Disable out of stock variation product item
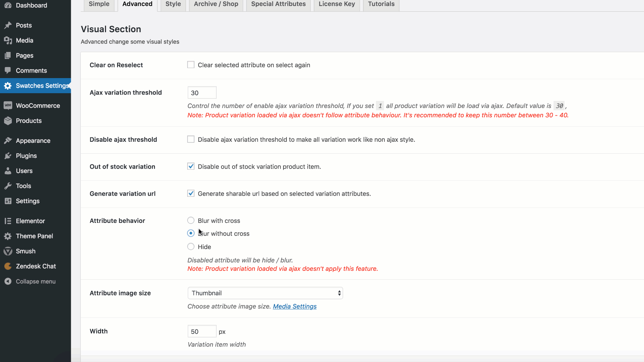This screenshot has width=644, height=362. [x=191, y=166]
